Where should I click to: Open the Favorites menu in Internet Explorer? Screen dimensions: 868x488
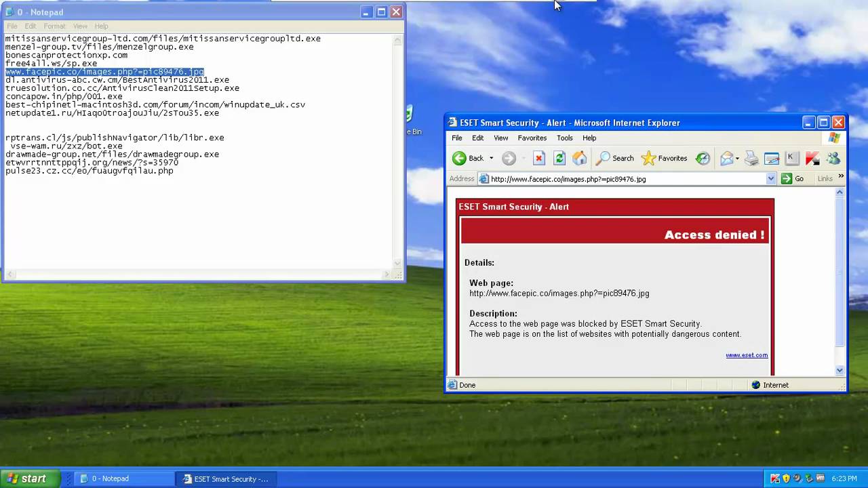click(532, 138)
